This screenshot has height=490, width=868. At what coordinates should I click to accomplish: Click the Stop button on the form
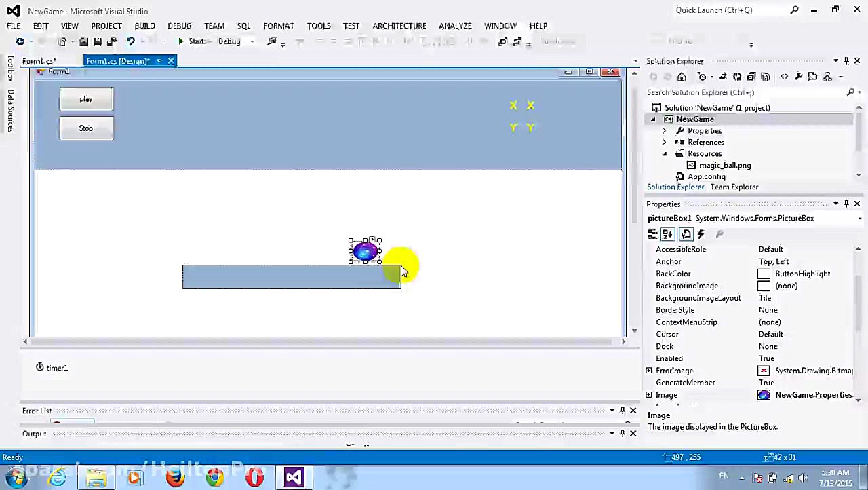pyautogui.click(x=86, y=128)
